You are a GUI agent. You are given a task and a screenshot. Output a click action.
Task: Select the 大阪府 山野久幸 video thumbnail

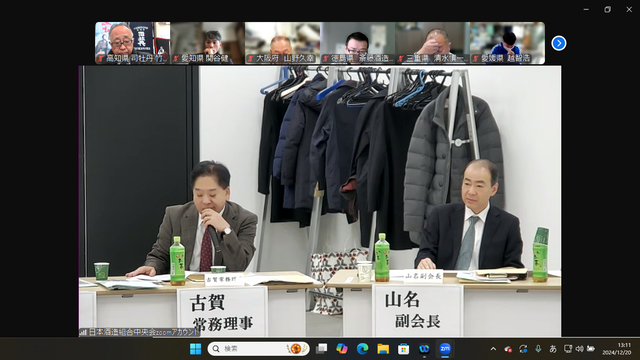[282, 43]
